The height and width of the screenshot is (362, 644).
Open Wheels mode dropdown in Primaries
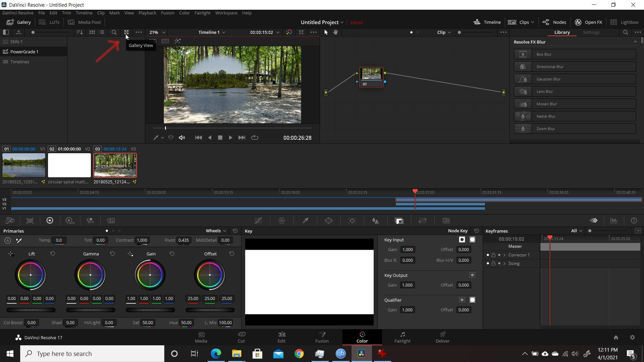click(x=216, y=231)
